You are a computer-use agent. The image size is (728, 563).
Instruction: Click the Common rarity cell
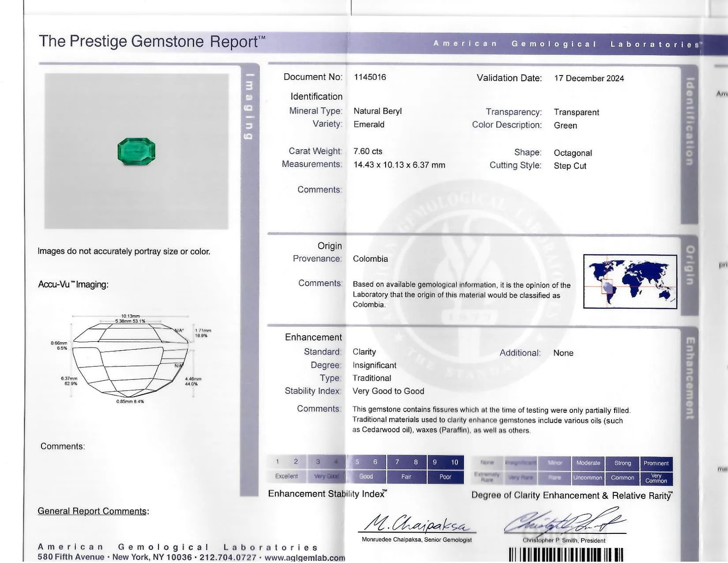623,478
